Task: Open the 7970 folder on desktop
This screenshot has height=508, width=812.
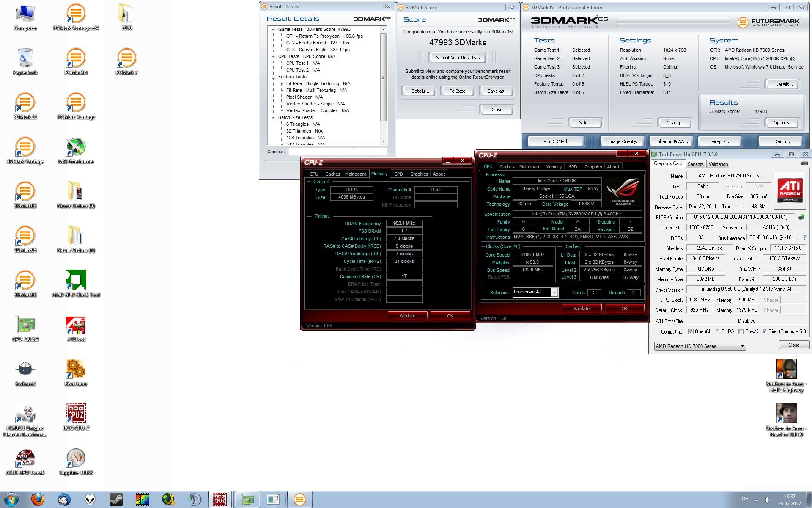Action: [x=126, y=17]
